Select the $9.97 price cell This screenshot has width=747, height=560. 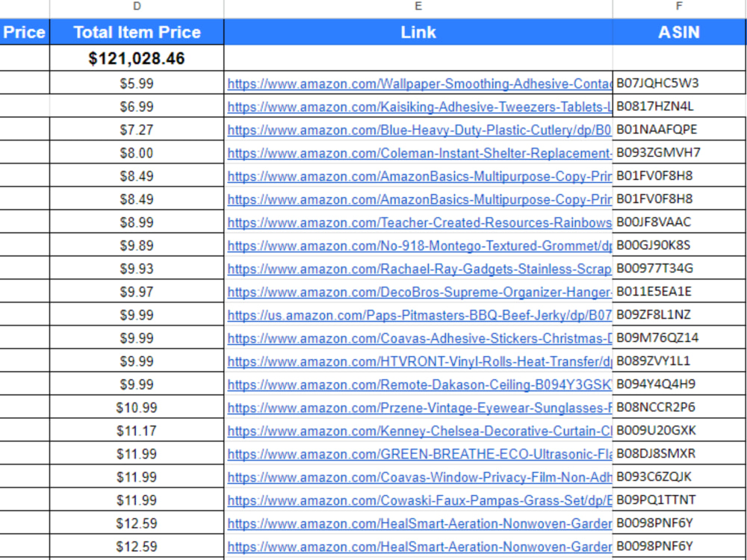137,292
